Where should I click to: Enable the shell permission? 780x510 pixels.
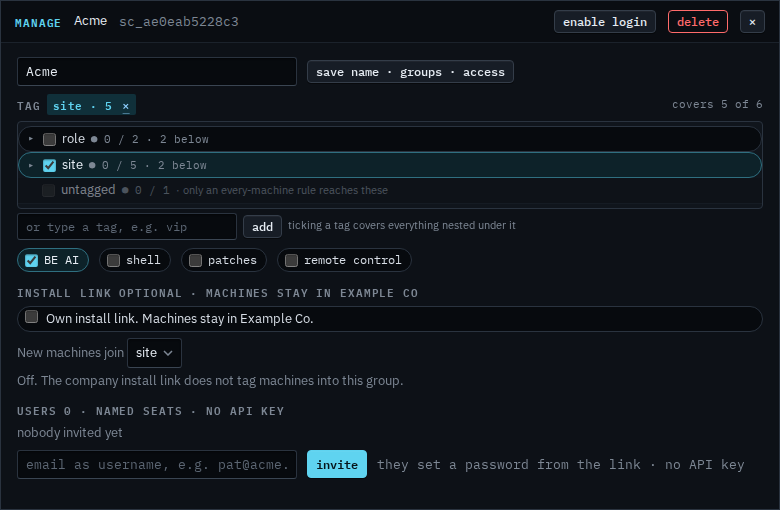tap(113, 260)
